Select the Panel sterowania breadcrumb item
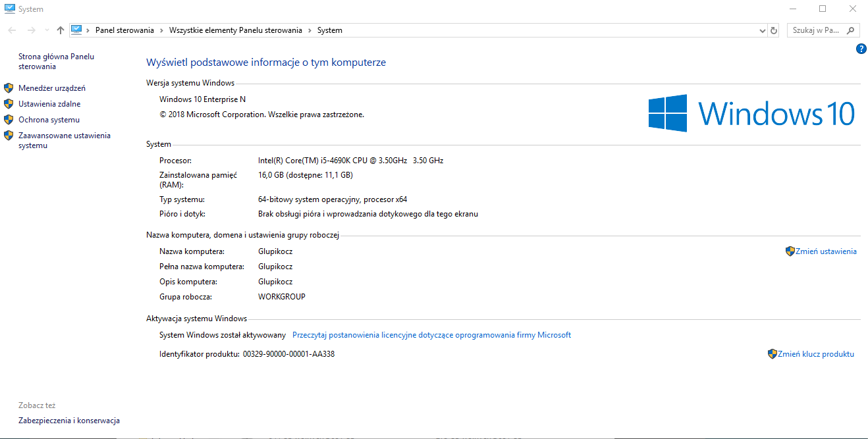Screen dimensions: 868x439 124,30
